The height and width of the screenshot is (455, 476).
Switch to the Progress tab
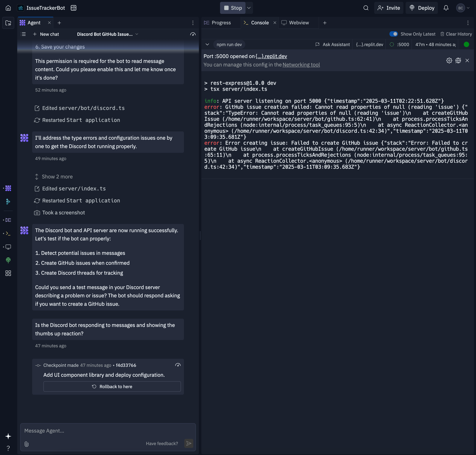click(x=221, y=22)
